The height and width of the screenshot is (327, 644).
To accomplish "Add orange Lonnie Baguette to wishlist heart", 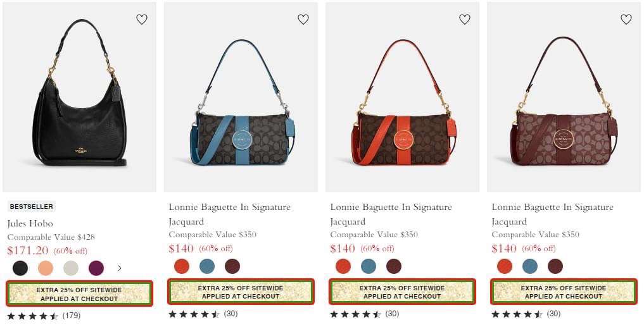I will [x=465, y=19].
